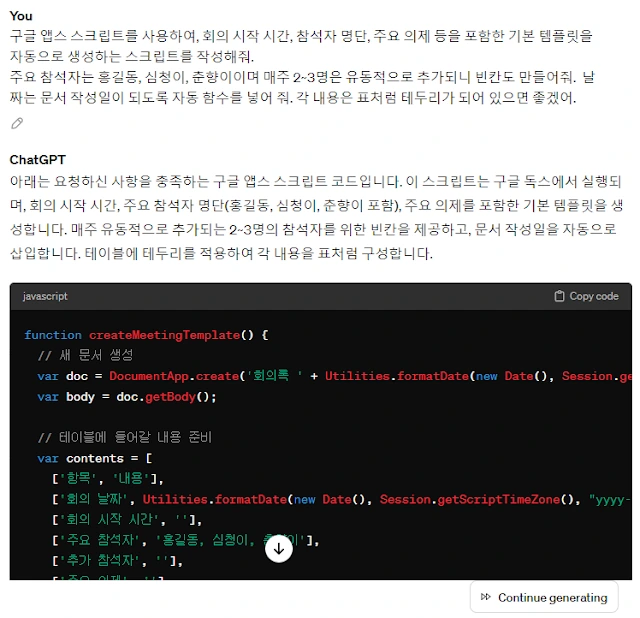Image resolution: width=640 pixels, height=618 pixels.
Task: Click the 'var contents = [' line
Action: (x=95, y=458)
